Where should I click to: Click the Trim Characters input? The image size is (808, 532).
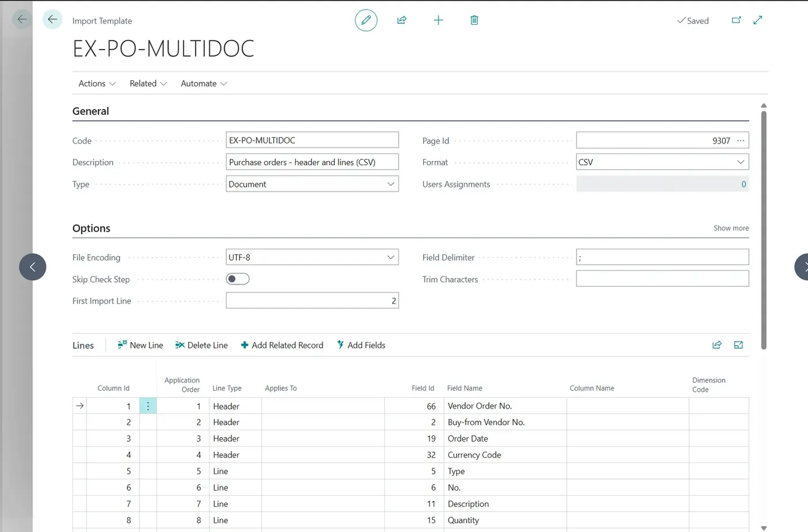(663, 279)
